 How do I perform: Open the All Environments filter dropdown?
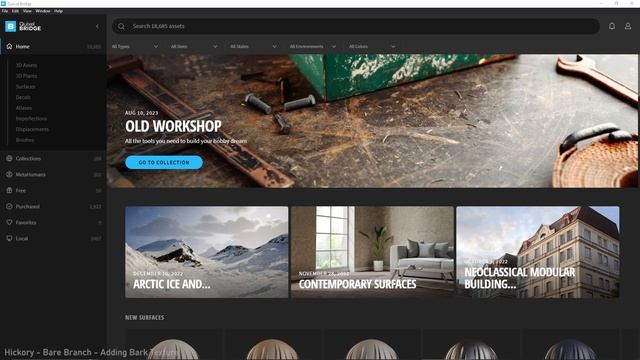[313, 47]
